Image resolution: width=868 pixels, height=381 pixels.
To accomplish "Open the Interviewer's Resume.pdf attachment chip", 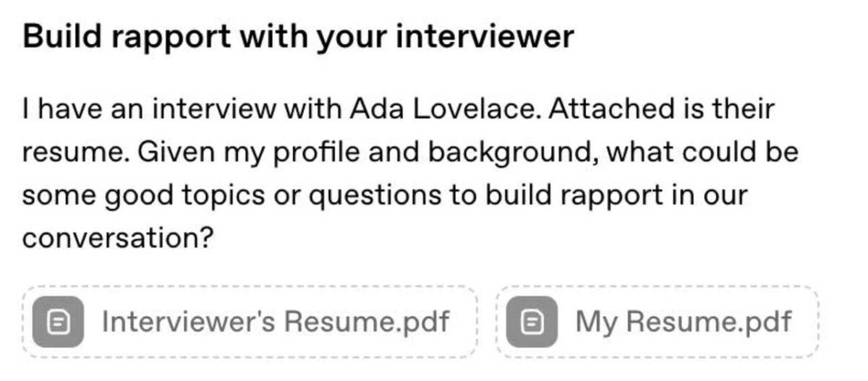I will pos(250,322).
